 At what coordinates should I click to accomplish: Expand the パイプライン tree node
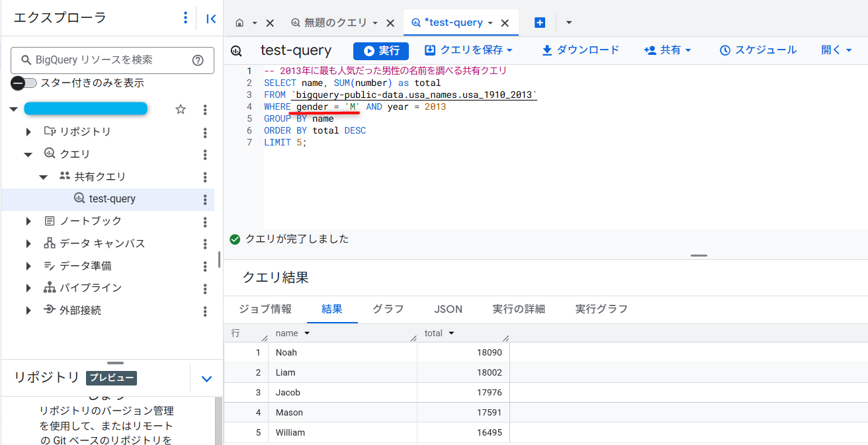pos(28,288)
